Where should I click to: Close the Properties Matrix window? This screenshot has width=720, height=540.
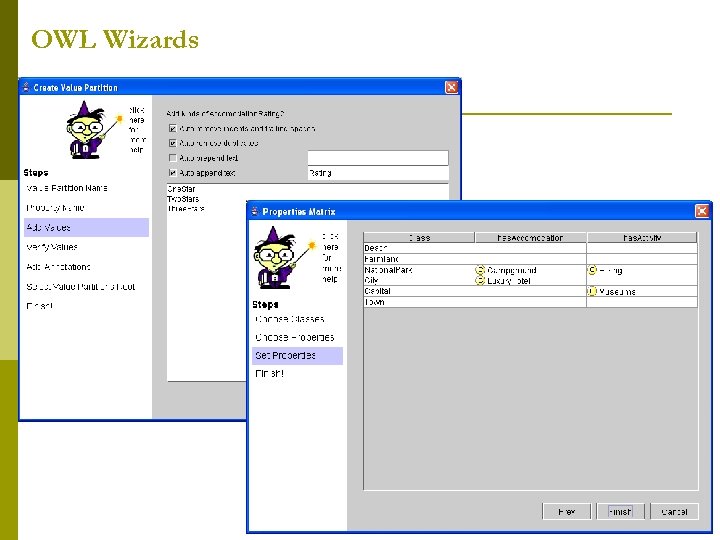coord(702,211)
